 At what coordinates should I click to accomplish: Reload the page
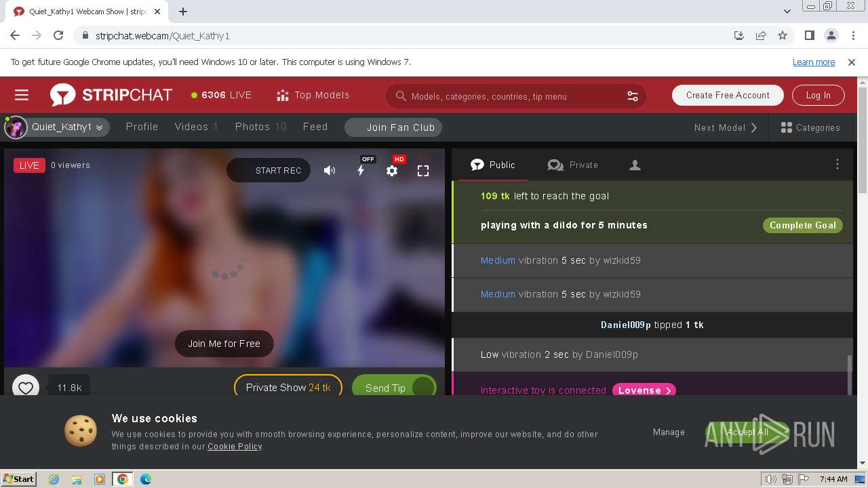(58, 36)
